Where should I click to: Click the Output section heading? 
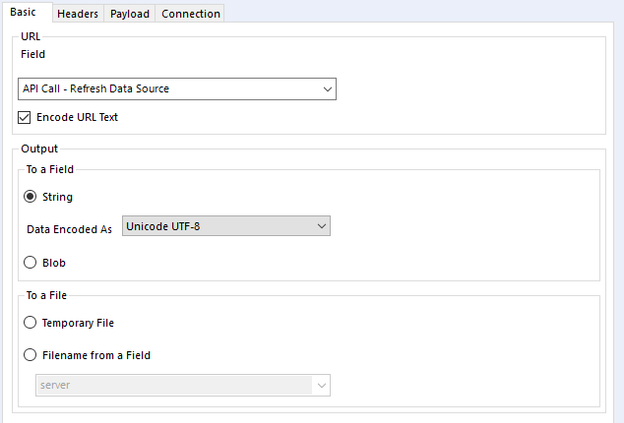pyautogui.click(x=40, y=149)
